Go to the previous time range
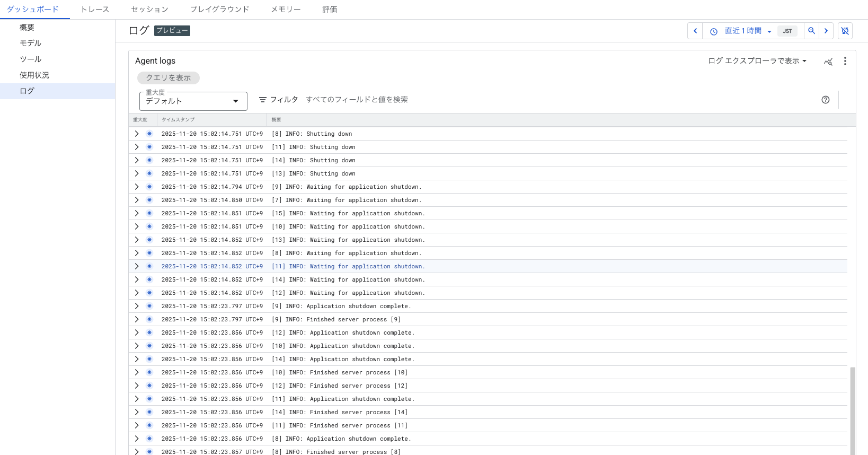The width and height of the screenshot is (868, 455). click(695, 31)
